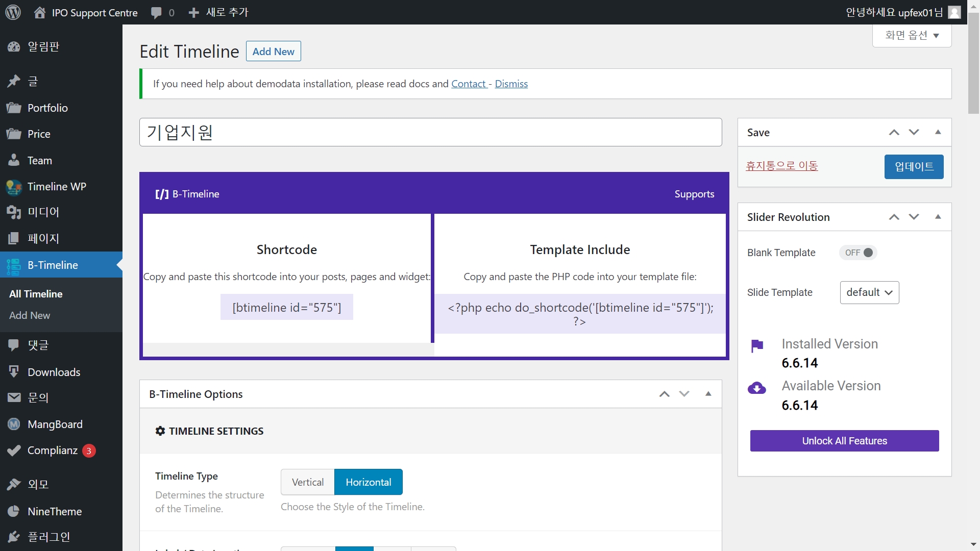980x551 pixels.
Task: Select Horizontal timeline type
Action: 369,482
